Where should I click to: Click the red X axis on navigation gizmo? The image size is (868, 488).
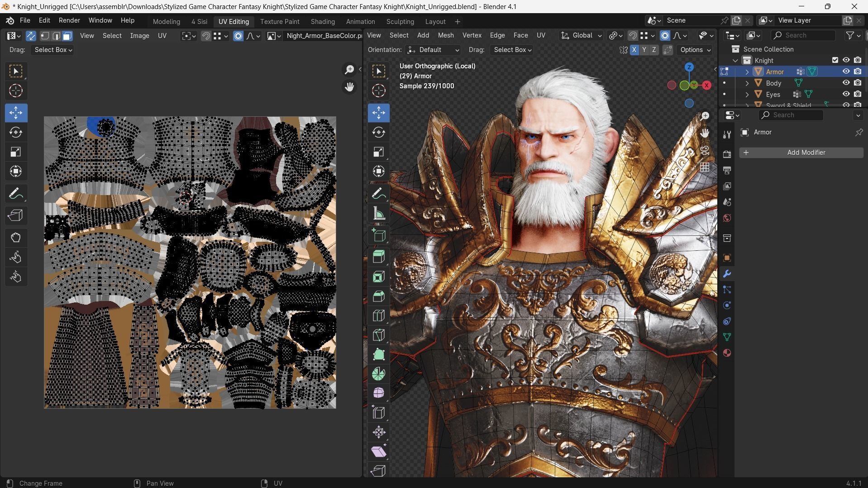(706, 86)
